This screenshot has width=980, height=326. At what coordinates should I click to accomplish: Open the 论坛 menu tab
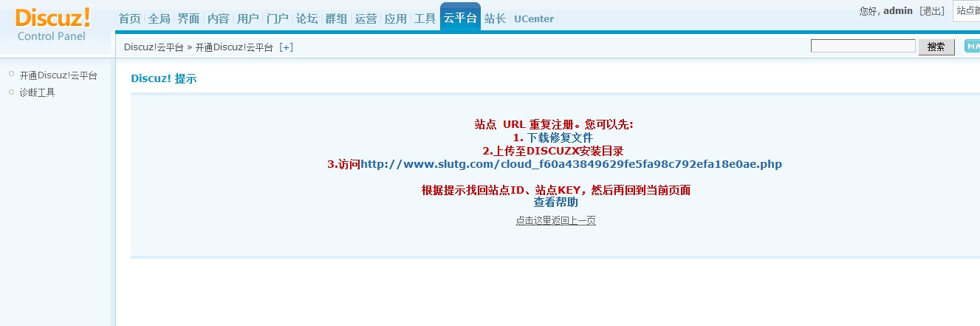(306, 18)
